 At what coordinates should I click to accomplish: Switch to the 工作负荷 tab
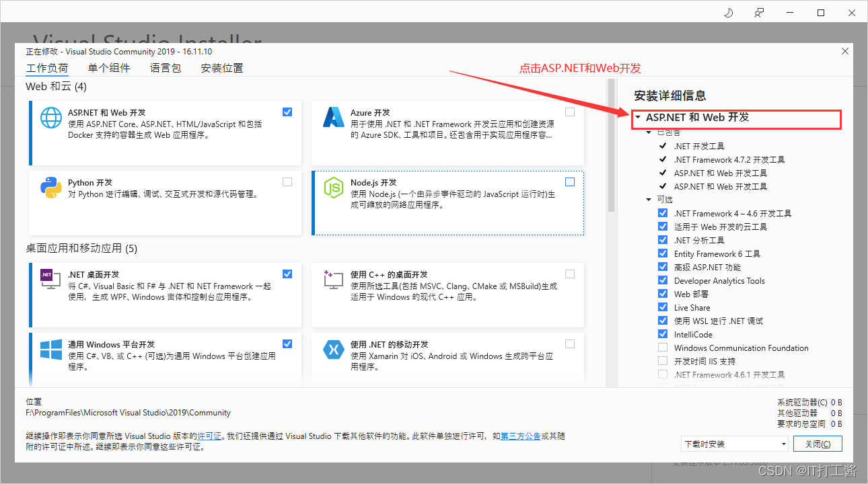[47, 68]
